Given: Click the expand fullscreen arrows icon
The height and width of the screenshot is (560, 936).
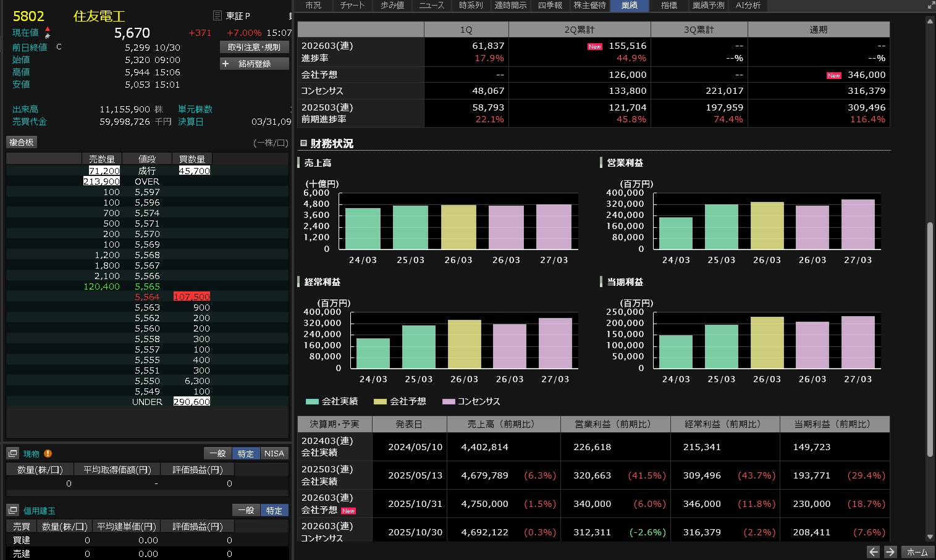Looking at the screenshot, I should (930, 5).
